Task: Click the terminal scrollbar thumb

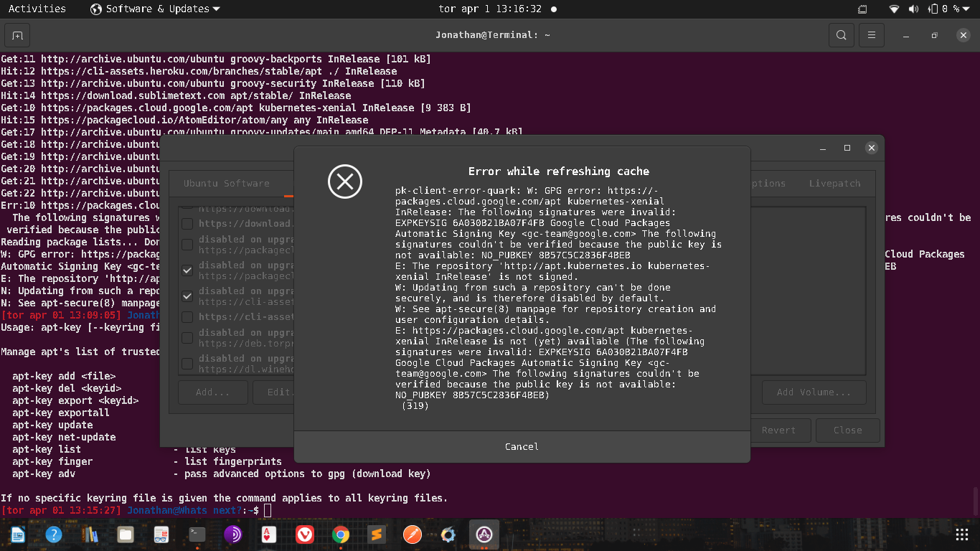Action: tap(976, 501)
